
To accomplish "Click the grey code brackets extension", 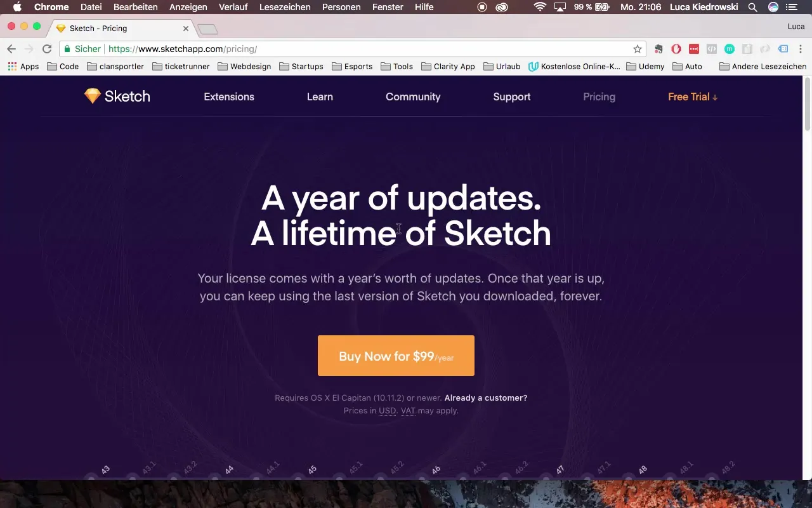I will 712,49.
